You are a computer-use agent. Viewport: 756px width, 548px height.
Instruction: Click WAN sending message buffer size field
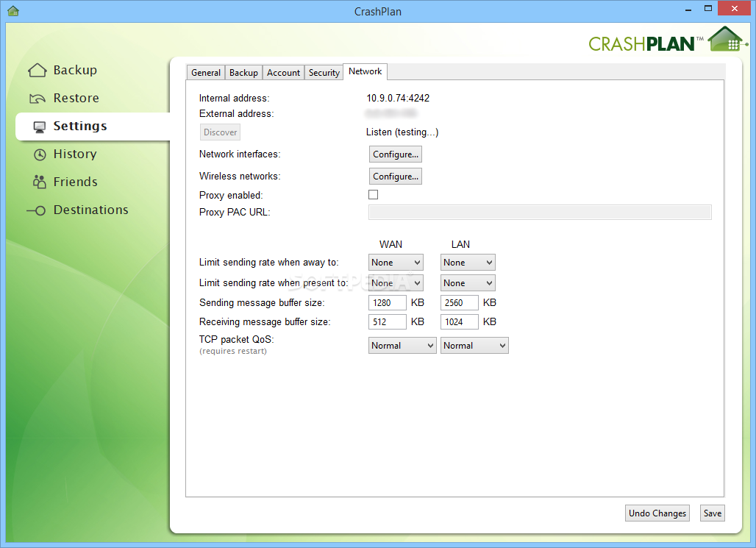pos(387,302)
